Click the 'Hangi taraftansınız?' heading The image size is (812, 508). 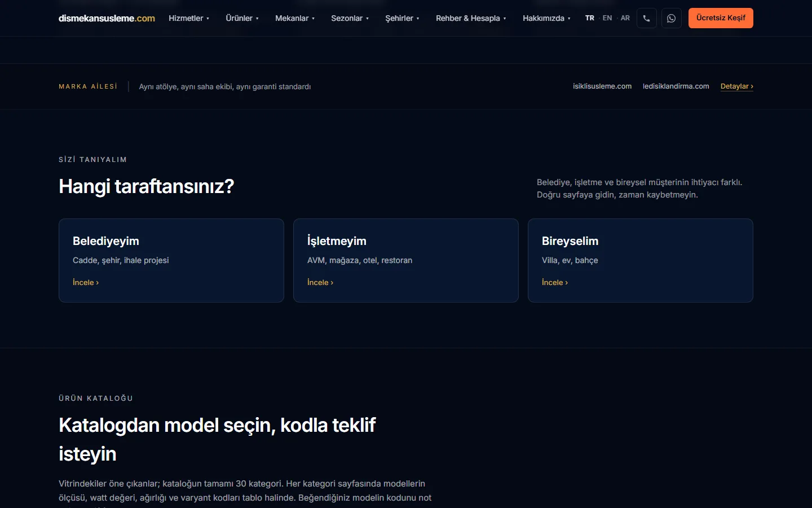(146, 186)
